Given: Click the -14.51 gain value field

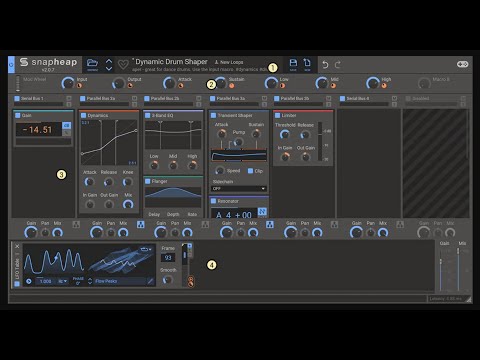Looking at the screenshot, I should [39, 130].
